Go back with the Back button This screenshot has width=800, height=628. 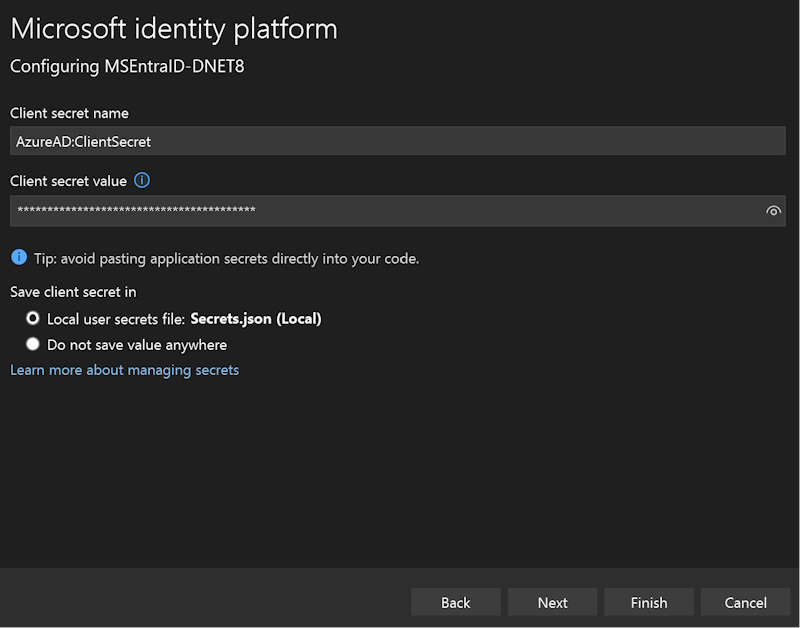point(455,602)
